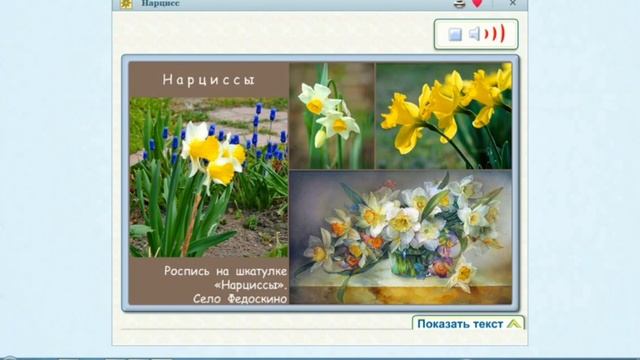
Task: Click the white daffodil photo
Action: [x=332, y=116]
